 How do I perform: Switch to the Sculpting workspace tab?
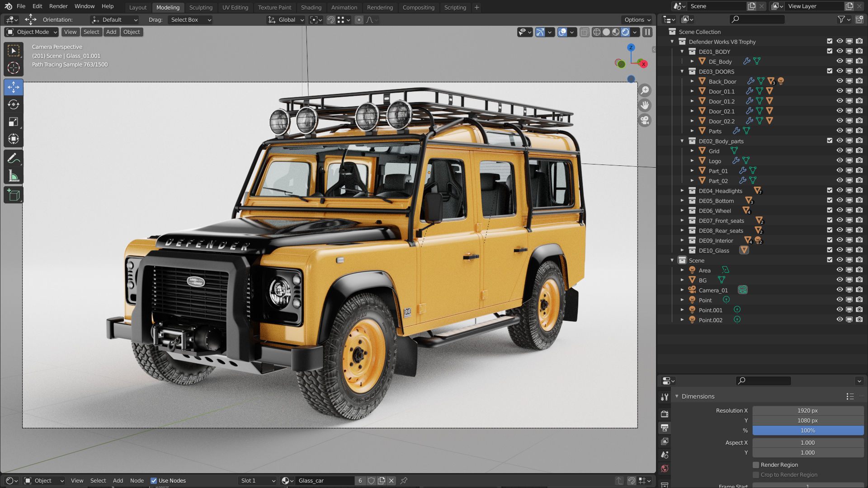click(201, 8)
